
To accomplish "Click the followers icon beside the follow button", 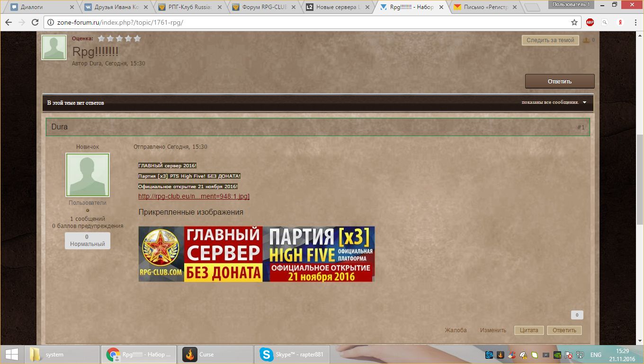I will point(586,40).
